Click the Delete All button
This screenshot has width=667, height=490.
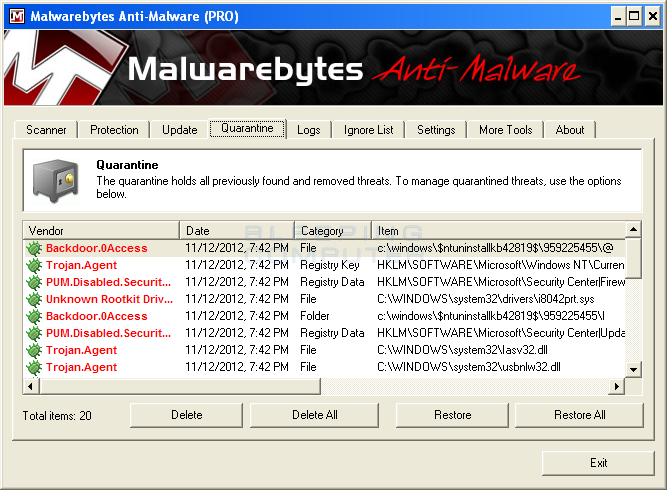tap(314, 415)
